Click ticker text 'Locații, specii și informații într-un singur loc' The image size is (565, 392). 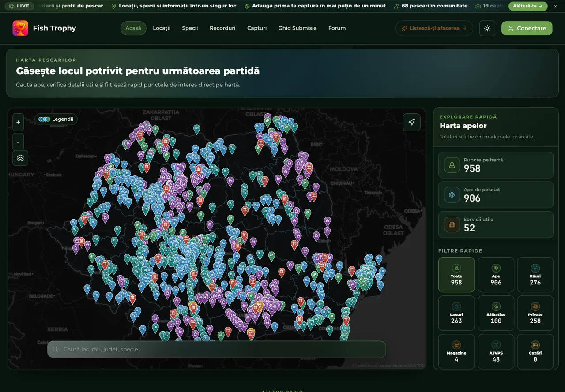177,6
